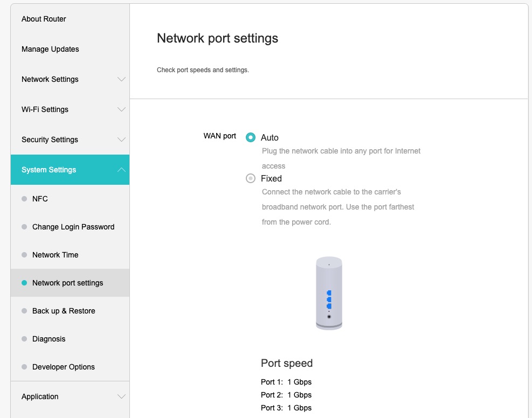Click the Developer Options bullet icon
Image resolution: width=532 pixels, height=418 pixels.
tap(24, 367)
